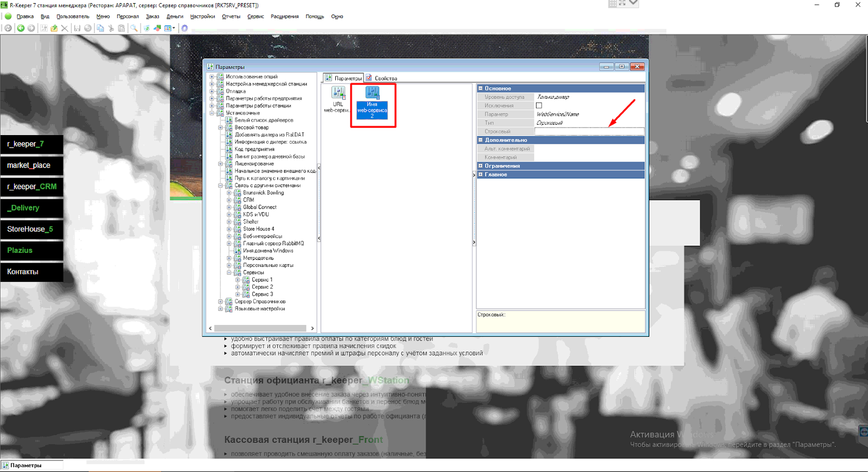Open the Персонал menu
Screen dimensions: 868x472
pos(127,16)
